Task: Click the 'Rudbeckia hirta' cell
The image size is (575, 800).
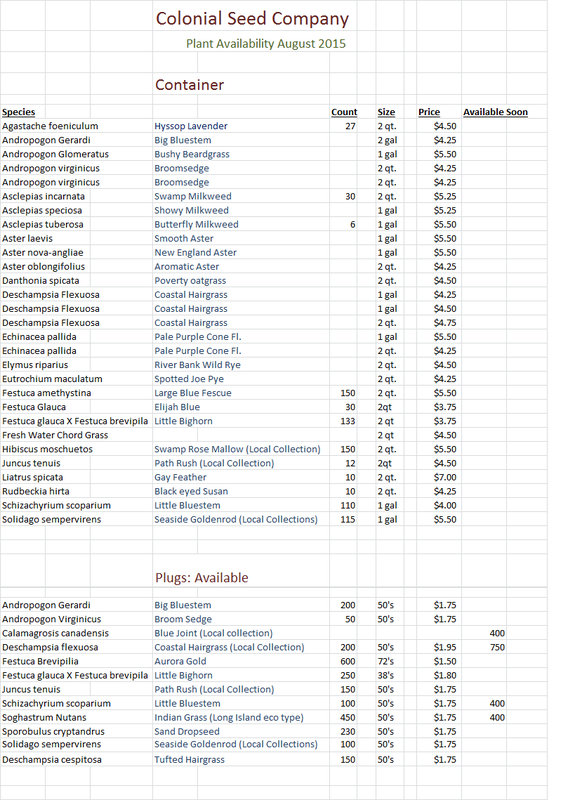Action: click(x=36, y=491)
